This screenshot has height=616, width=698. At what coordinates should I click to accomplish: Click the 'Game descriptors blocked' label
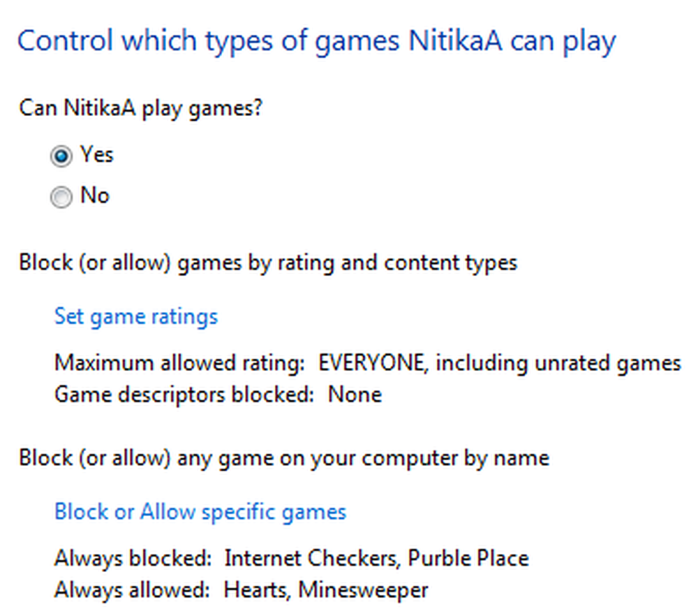click(x=184, y=395)
